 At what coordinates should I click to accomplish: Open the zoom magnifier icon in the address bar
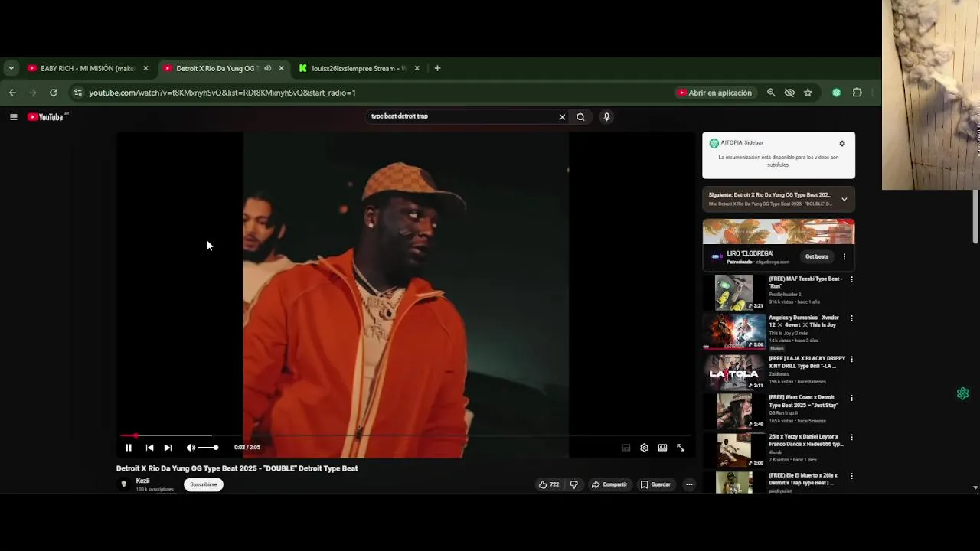pyautogui.click(x=771, y=93)
